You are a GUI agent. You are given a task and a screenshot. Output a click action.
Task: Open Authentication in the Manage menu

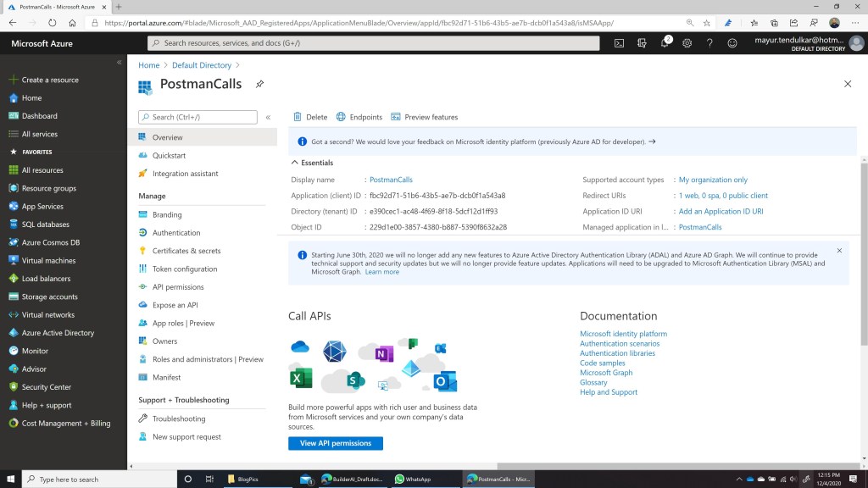tap(176, 233)
